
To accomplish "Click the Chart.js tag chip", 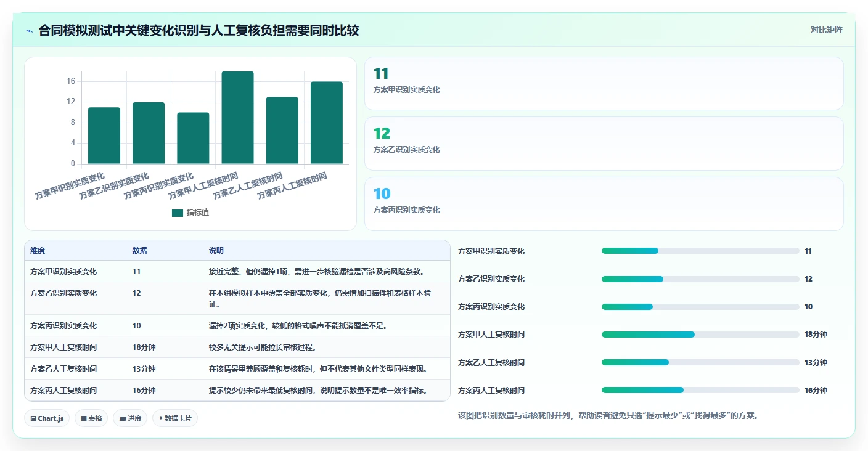I will click(x=47, y=418).
